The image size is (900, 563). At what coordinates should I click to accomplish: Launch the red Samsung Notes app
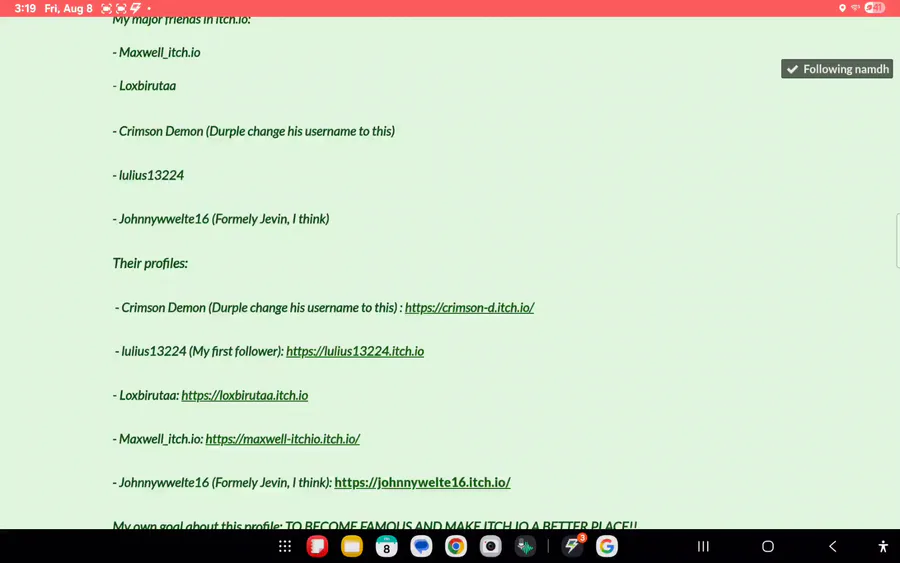(x=317, y=546)
